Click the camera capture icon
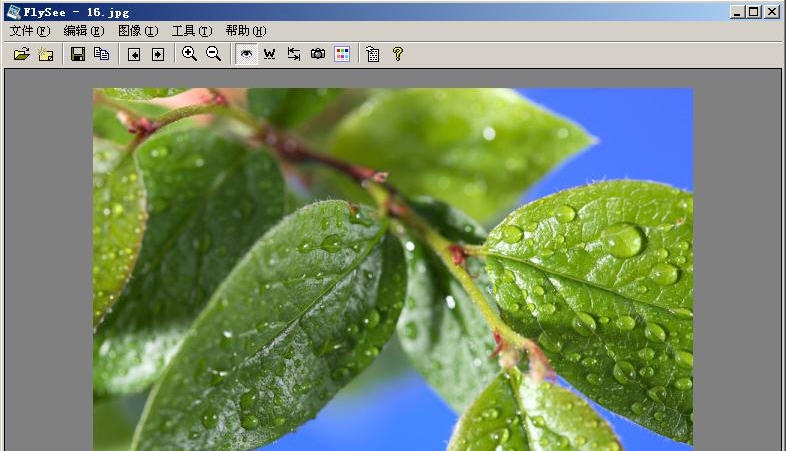Screen dimensions: 787x451 tap(318, 54)
